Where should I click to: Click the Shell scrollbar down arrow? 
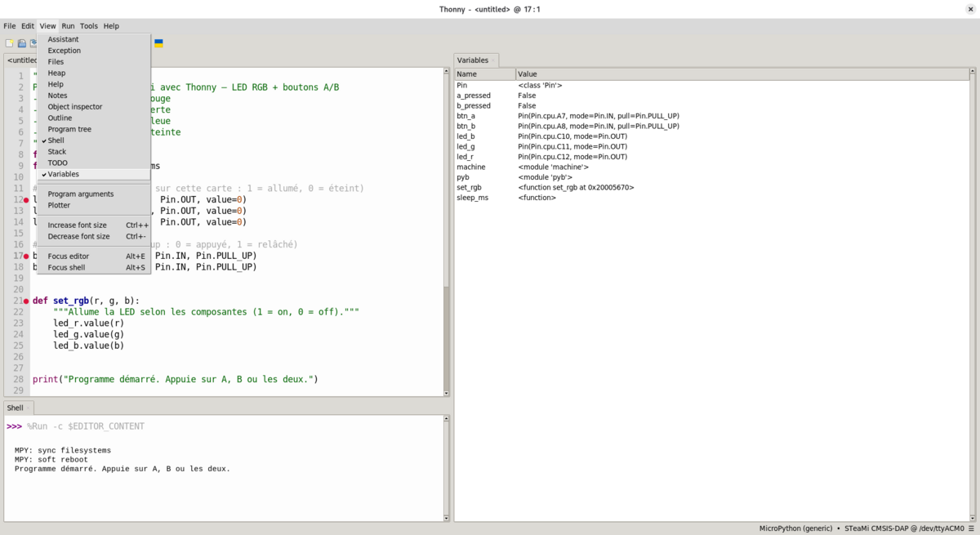(446, 518)
